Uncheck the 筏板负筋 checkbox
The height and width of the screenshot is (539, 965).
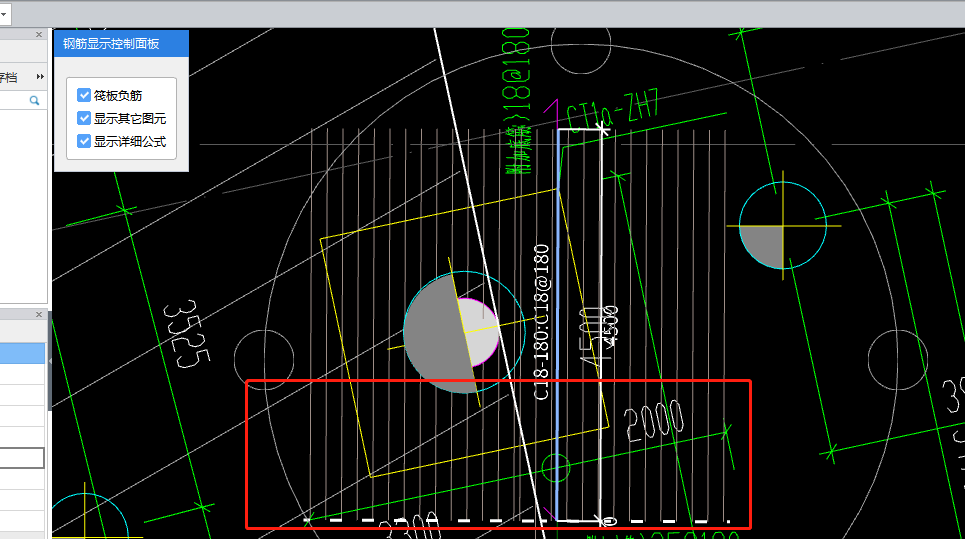(x=84, y=95)
